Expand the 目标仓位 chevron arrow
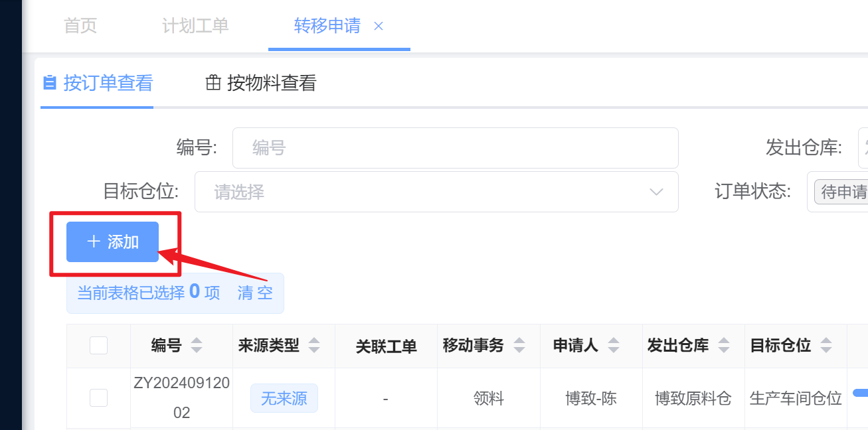The width and height of the screenshot is (868, 430). pyautogui.click(x=656, y=192)
